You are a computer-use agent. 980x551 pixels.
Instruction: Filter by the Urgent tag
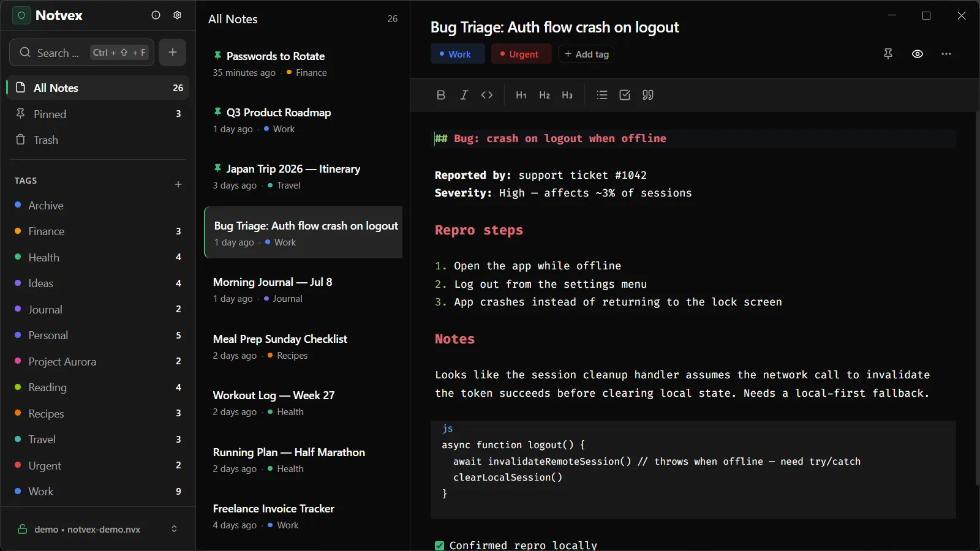[x=98, y=465]
